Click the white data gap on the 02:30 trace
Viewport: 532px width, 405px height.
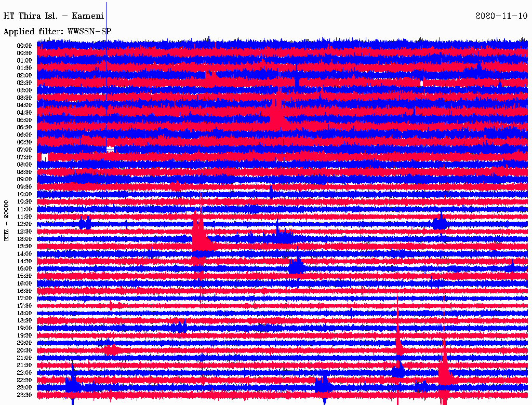422,84
